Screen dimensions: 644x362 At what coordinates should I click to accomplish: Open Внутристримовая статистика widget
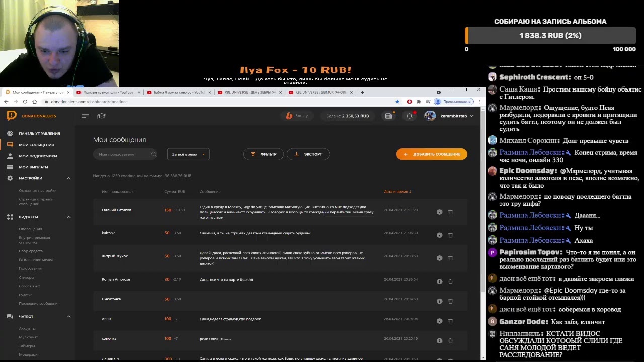(34, 240)
